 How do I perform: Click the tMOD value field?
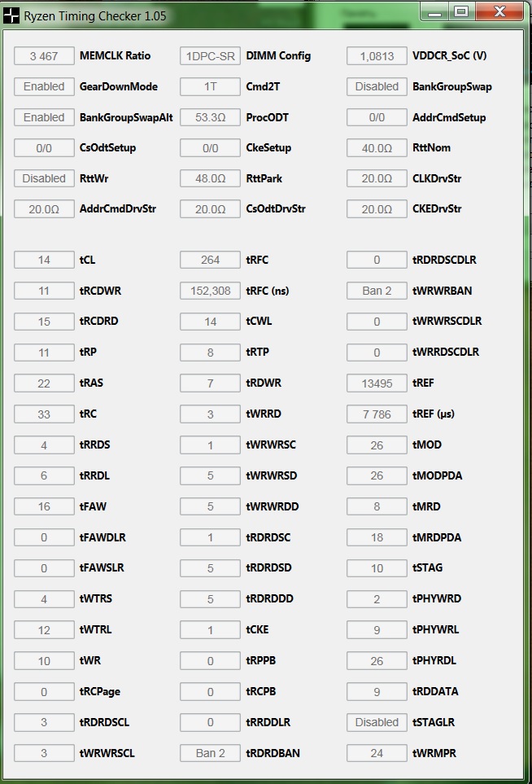point(377,445)
